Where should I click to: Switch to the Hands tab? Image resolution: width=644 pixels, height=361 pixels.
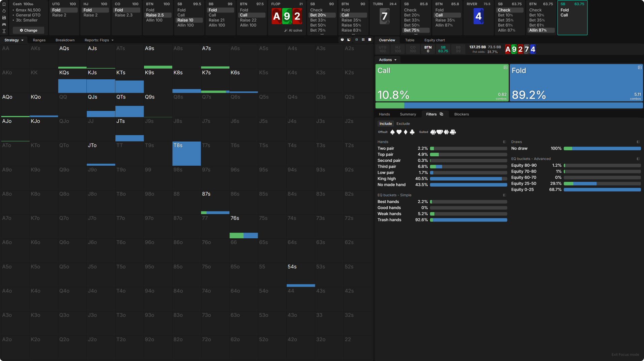(x=384, y=114)
